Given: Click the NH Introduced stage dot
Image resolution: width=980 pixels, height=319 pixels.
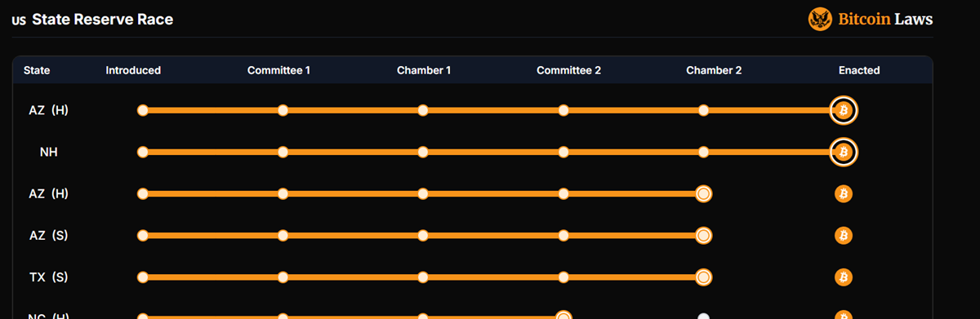Looking at the screenshot, I should tap(143, 152).
